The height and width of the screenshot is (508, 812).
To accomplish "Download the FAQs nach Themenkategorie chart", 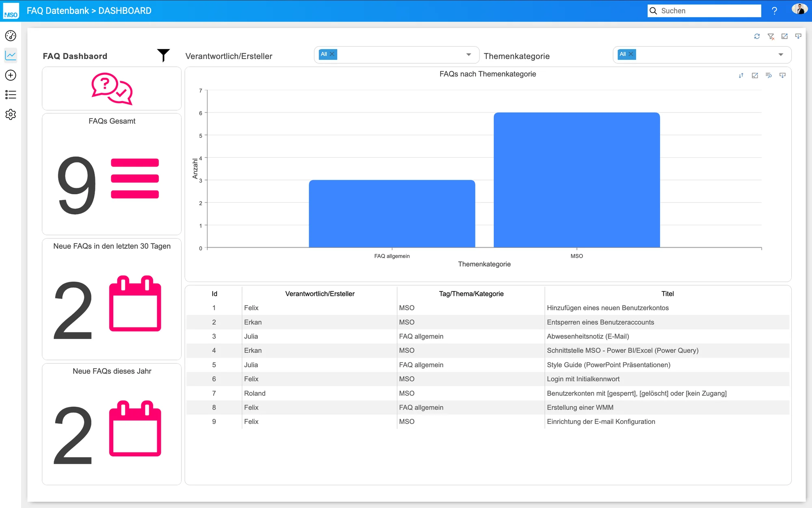I will coord(782,76).
